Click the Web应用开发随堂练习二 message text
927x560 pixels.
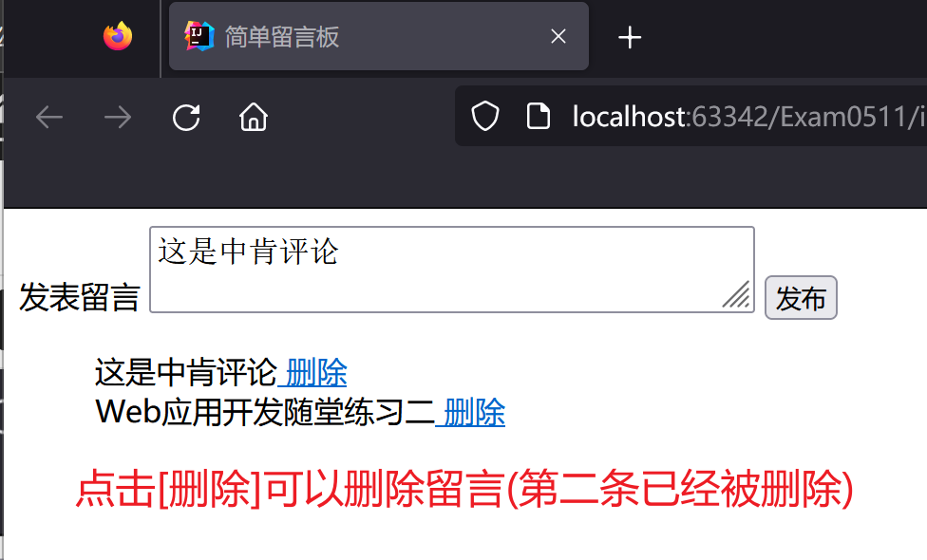tap(265, 412)
